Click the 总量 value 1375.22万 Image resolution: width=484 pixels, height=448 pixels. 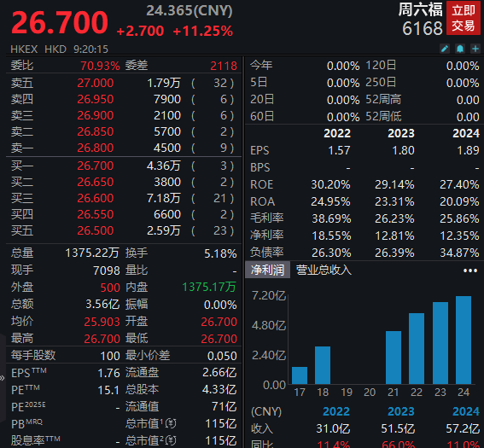pos(92,253)
